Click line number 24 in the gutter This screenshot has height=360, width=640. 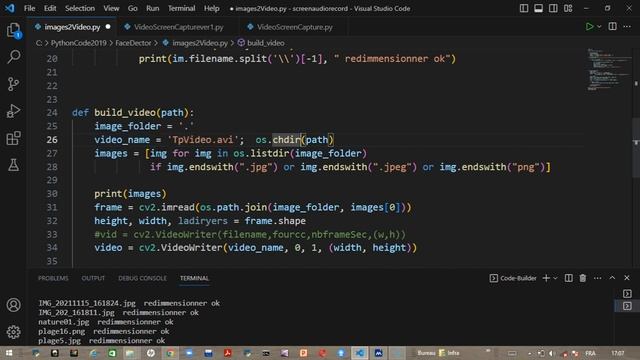pos(52,113)
